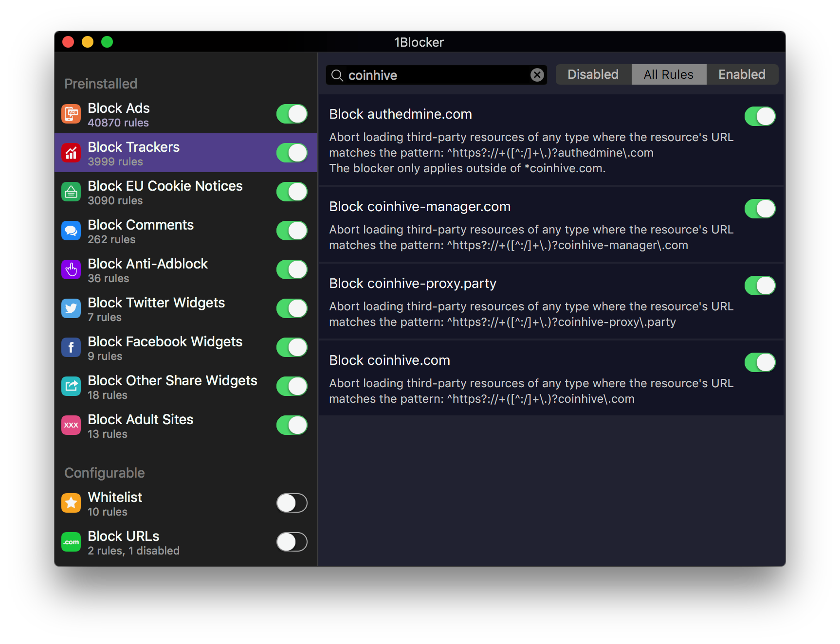Click the Block Comments speech bubble icon
The width and height of the screenshot is (840, 644).
[71, 231]
